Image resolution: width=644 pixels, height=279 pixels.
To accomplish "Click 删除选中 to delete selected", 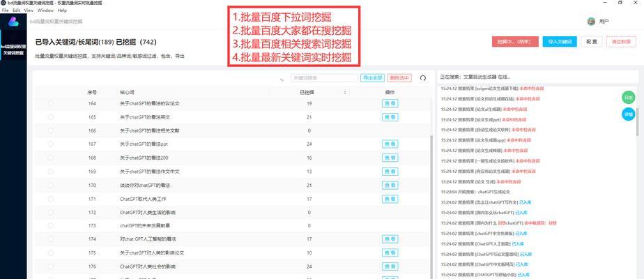I will click(x=399, y=77).
